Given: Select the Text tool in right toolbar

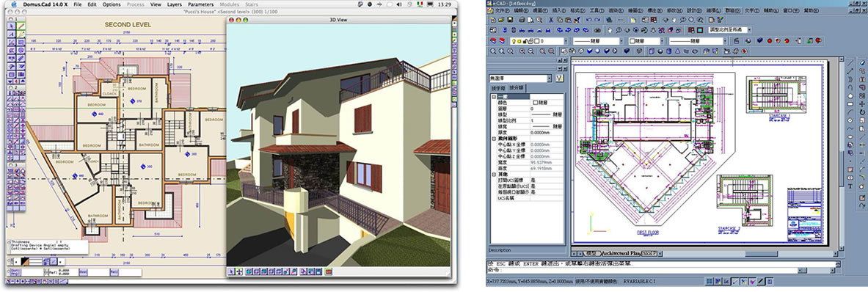Looking at the screenshot, I should click(850, 186).
